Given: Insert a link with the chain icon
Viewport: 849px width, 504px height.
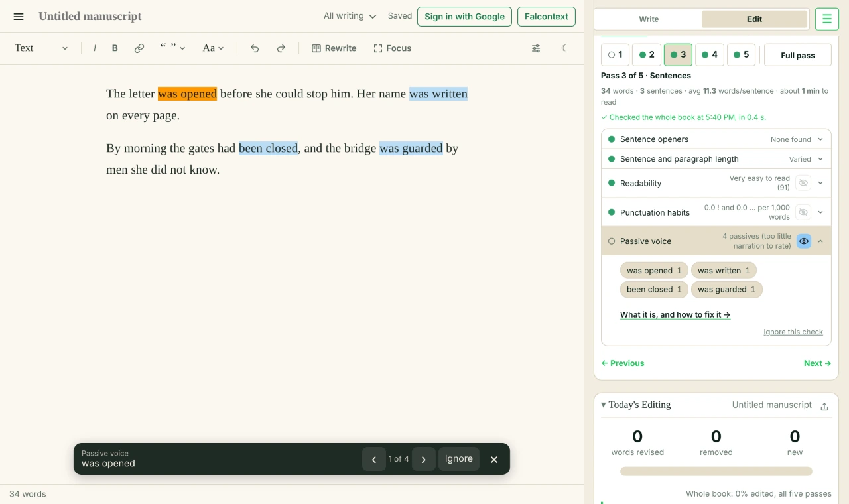Looking at the screenshot, I should pyautogui.click(x=139, y=48).
